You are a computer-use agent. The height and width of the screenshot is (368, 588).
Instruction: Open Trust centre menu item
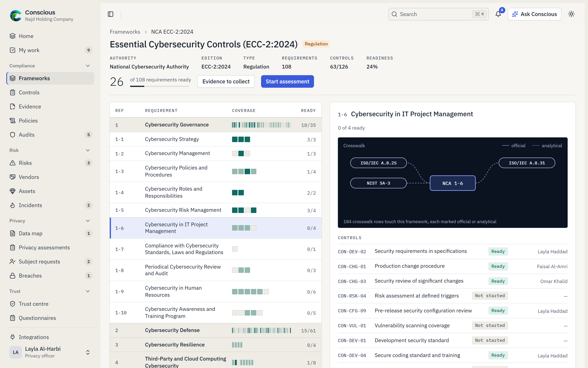tap(50, 304)
